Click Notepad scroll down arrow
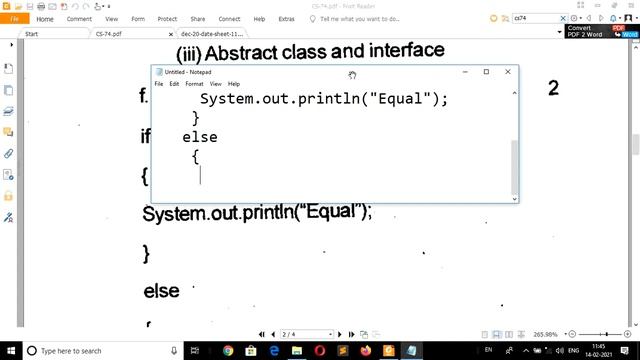The image size is (640, 360). 514,199
